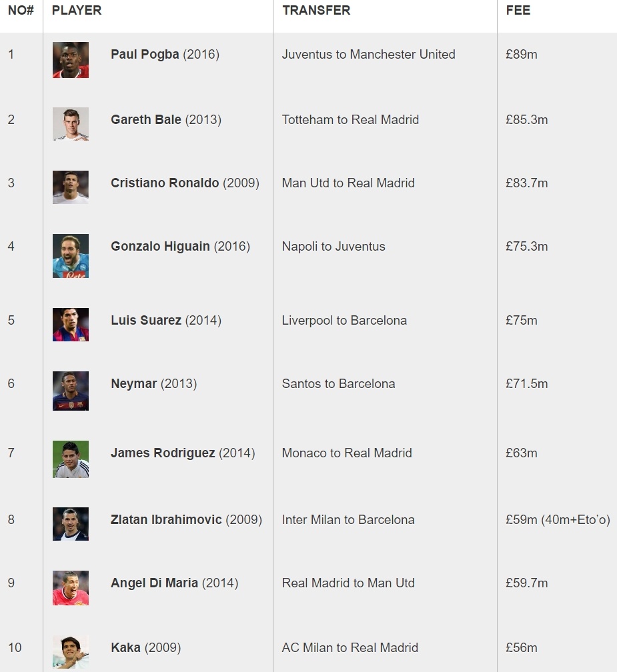Select James Rodriguez's player image
Viewport: 617px width, 672px height.
pyautogui.click(x=71, y=459)
